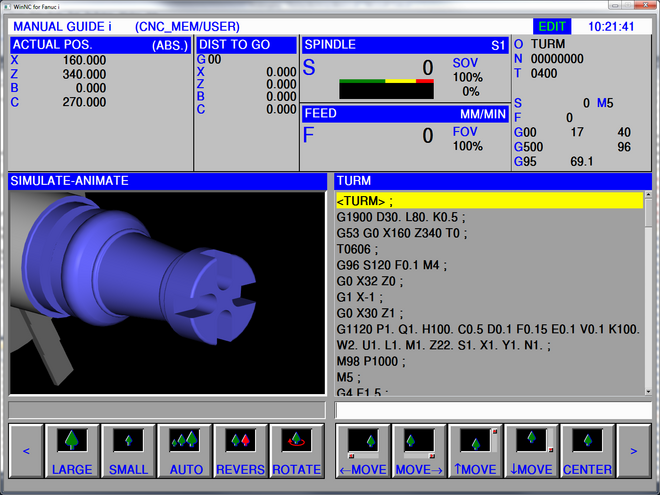This screenshot has height=495, width=660.
Task: Click the move up softkey
Action: tap(475, 451)
